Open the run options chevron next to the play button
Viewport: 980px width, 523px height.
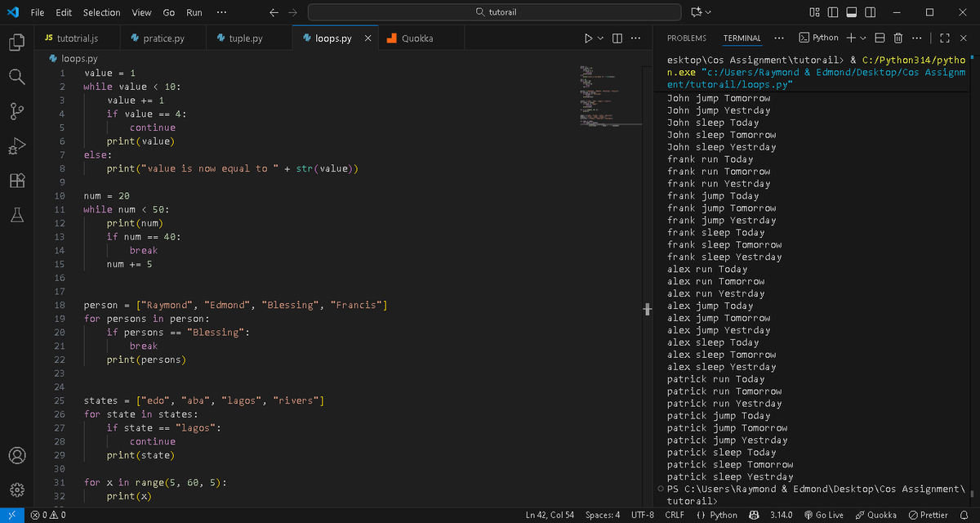coord(600,38)
